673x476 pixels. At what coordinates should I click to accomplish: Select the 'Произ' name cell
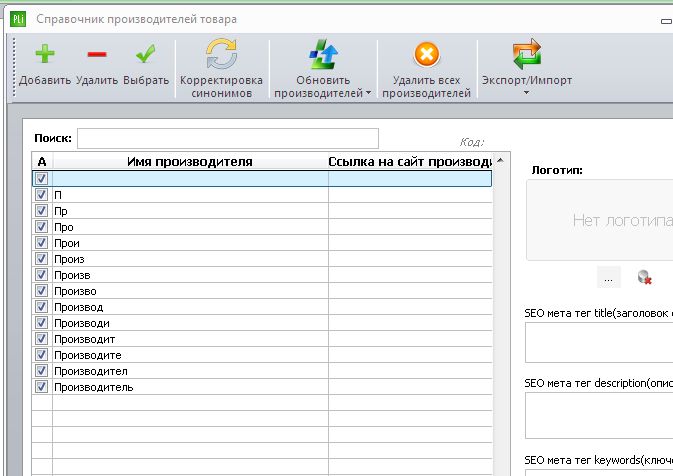coord(190,258)
